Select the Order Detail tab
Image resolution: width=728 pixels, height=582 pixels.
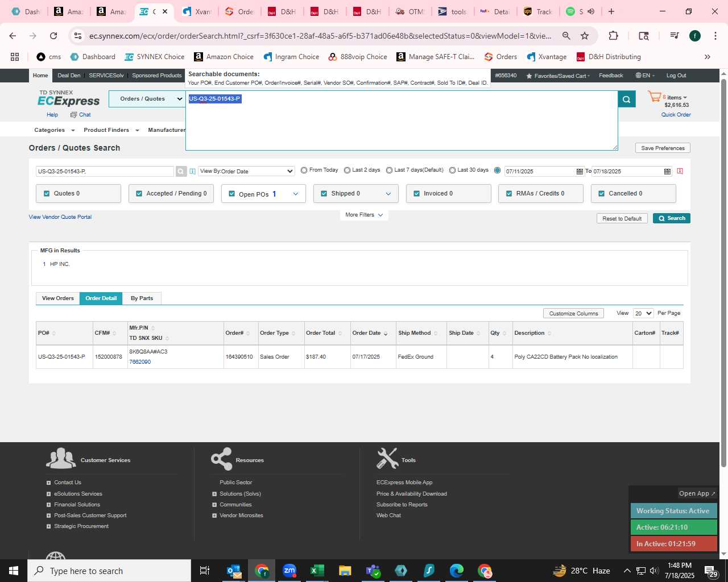(x=101, y=298)
